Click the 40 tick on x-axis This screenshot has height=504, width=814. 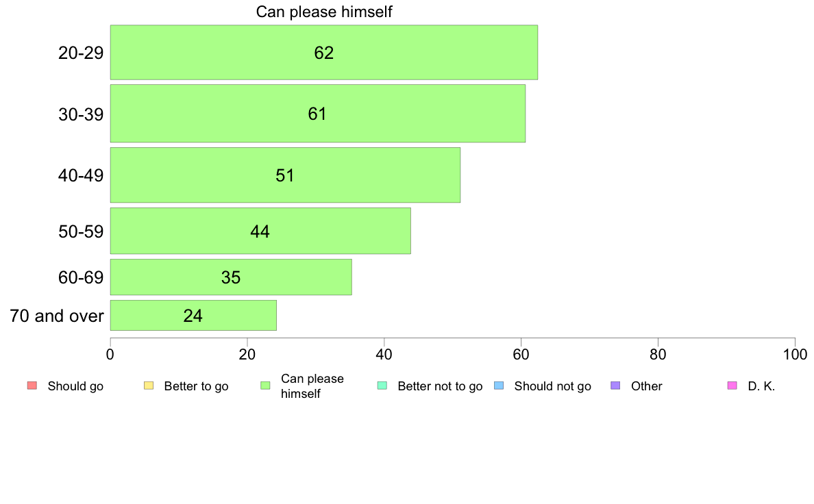coord(384,354)
